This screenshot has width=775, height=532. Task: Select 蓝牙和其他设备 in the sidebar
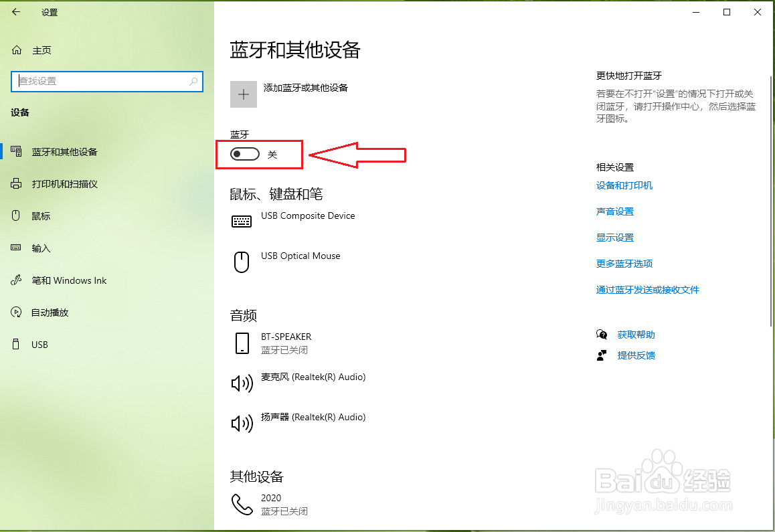tap(16, 151)
